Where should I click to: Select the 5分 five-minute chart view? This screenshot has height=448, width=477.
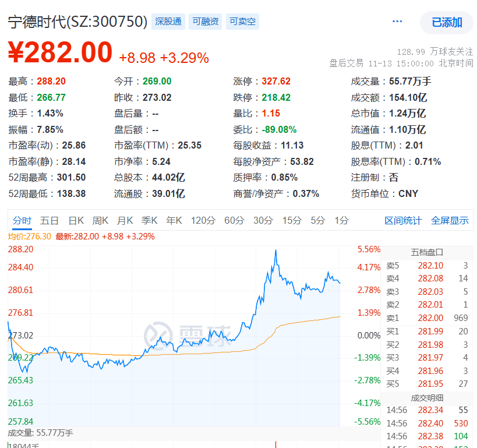point(316,221)
